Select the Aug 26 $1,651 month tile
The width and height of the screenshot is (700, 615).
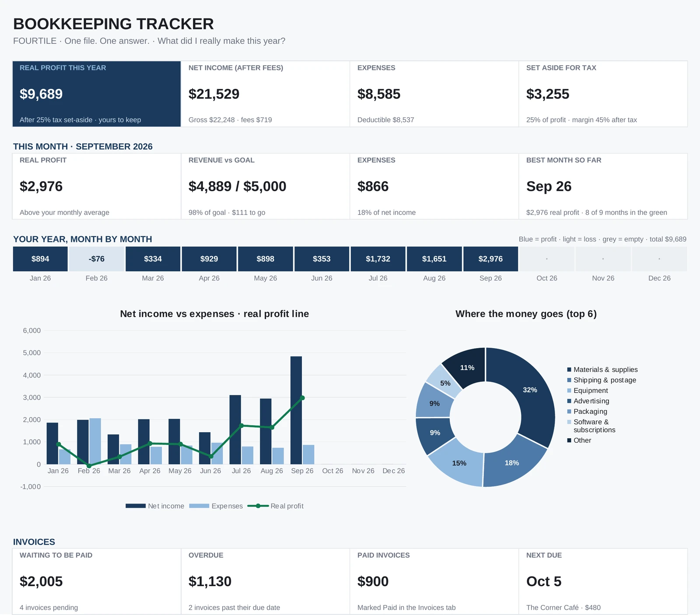(x=434, y=259)
